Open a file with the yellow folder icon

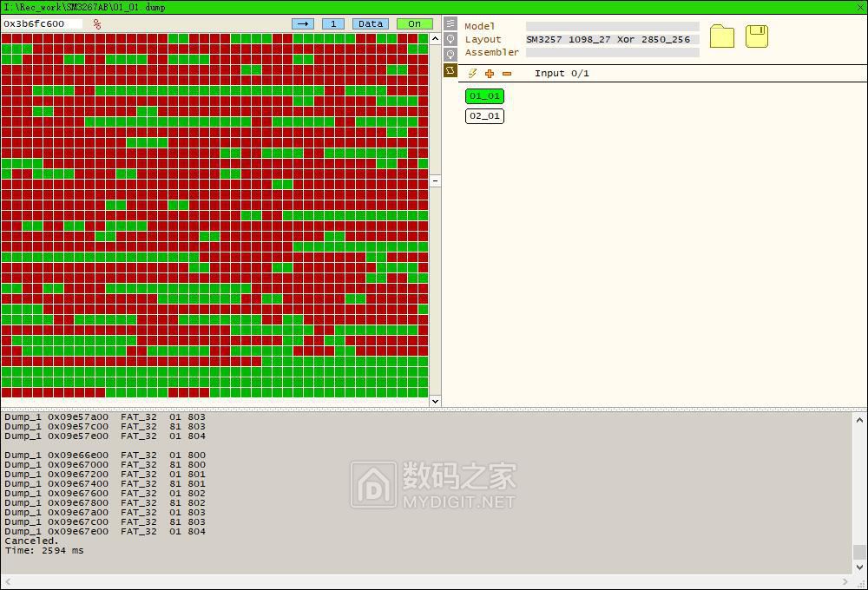coord(722,36)
